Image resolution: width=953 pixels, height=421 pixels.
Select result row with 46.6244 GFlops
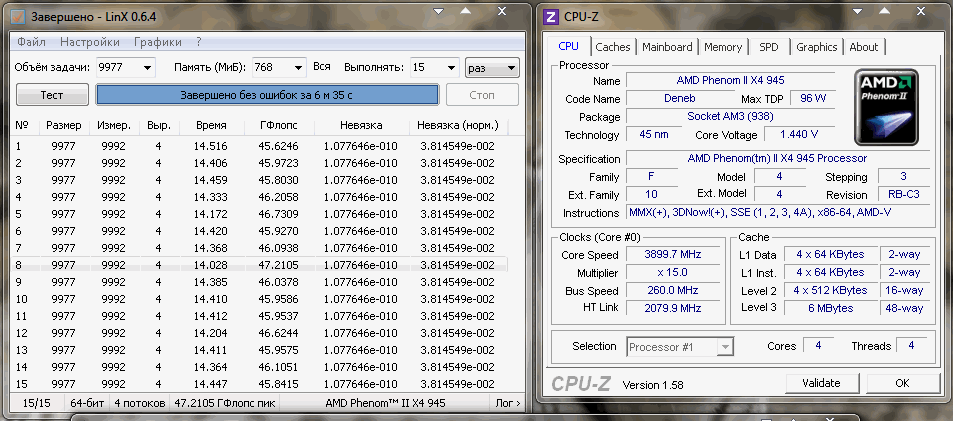(260, 333)
